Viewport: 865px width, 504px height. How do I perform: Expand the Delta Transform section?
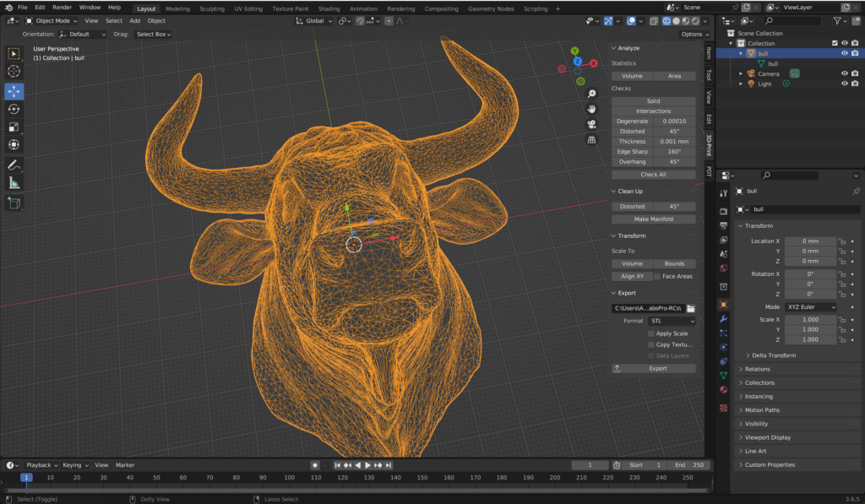(773, 355)
